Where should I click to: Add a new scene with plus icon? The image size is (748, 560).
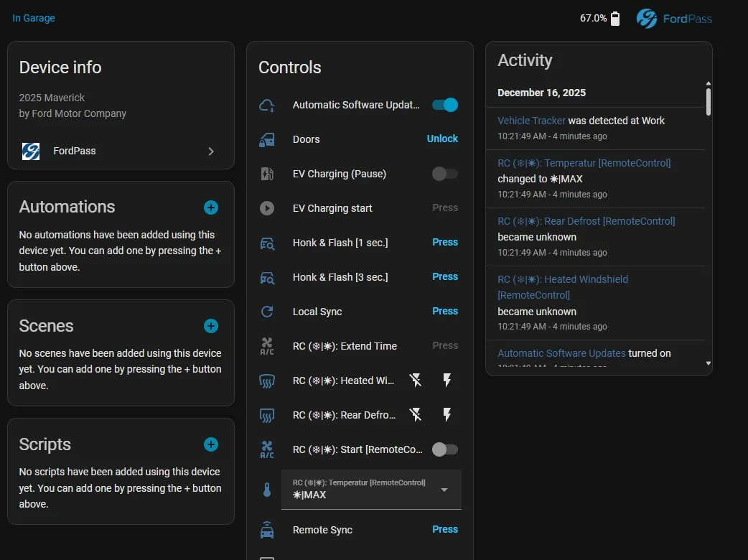tap(211, 326)
